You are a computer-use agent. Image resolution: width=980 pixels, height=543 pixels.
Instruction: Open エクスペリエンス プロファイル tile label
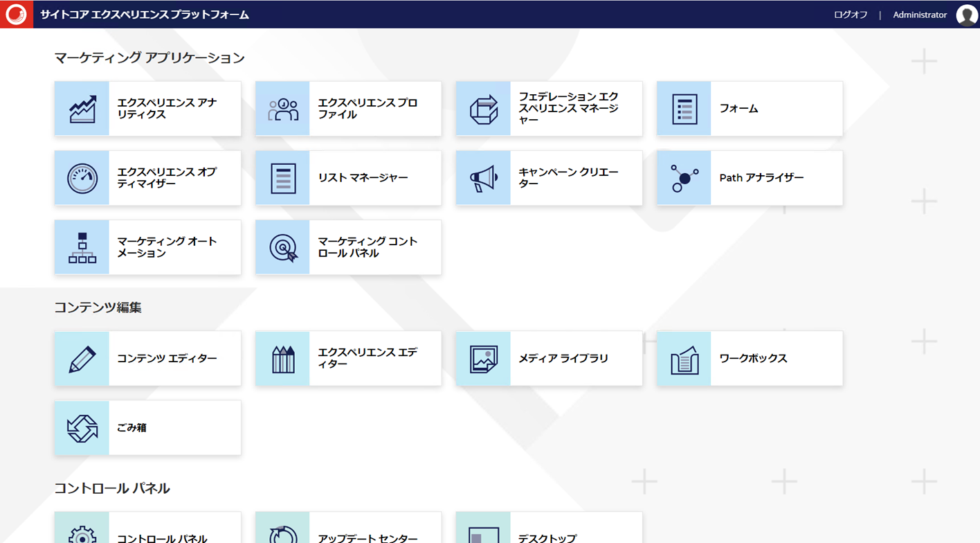point(367,109)
